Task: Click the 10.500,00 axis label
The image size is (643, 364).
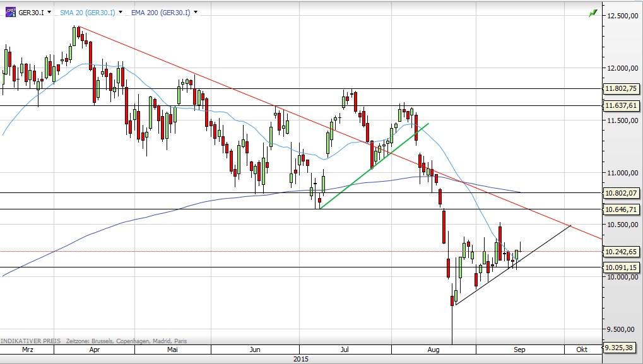Action: pyautogui.click(x=623, y=225)
